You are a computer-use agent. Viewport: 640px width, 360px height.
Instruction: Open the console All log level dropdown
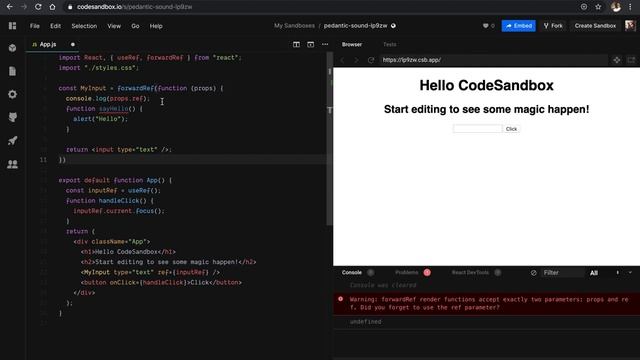point(594,273)
